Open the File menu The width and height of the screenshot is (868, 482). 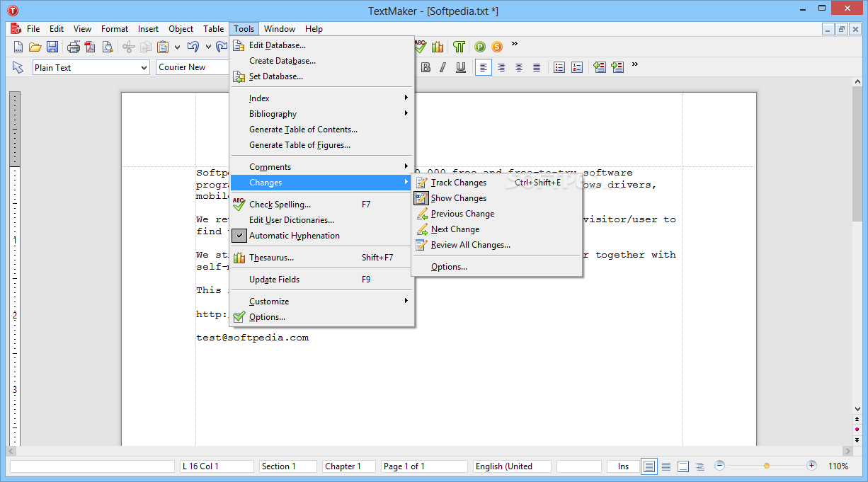(x=33, y=29)
